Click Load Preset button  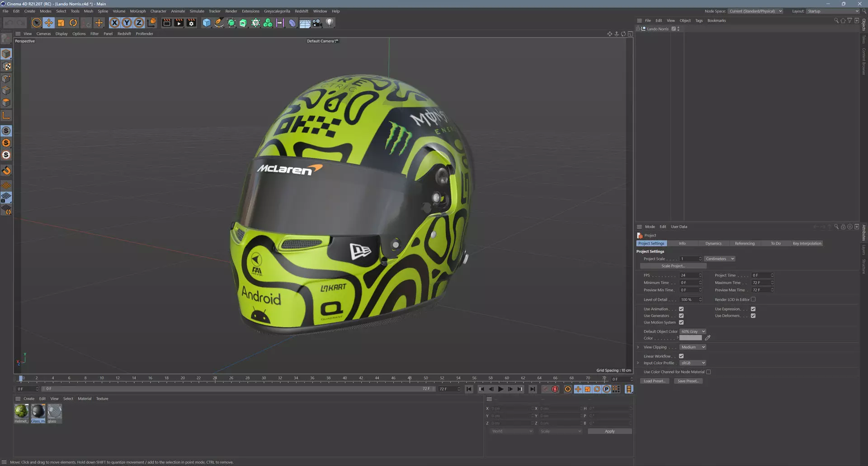click(x=655, y=381)
